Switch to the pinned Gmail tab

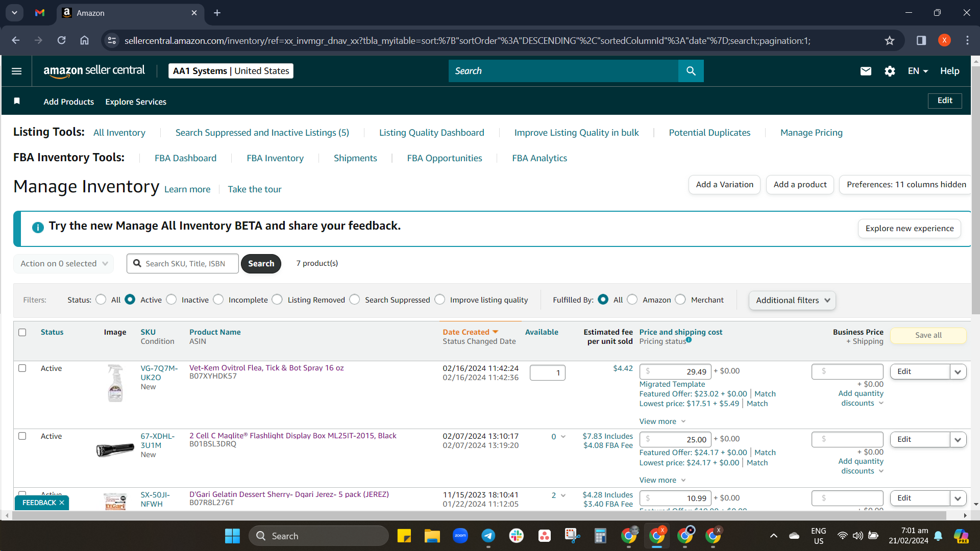[40, 13]
